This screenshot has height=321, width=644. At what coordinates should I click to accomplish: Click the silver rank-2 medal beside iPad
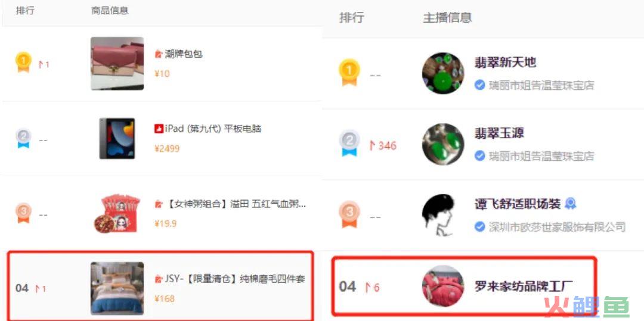23,138
